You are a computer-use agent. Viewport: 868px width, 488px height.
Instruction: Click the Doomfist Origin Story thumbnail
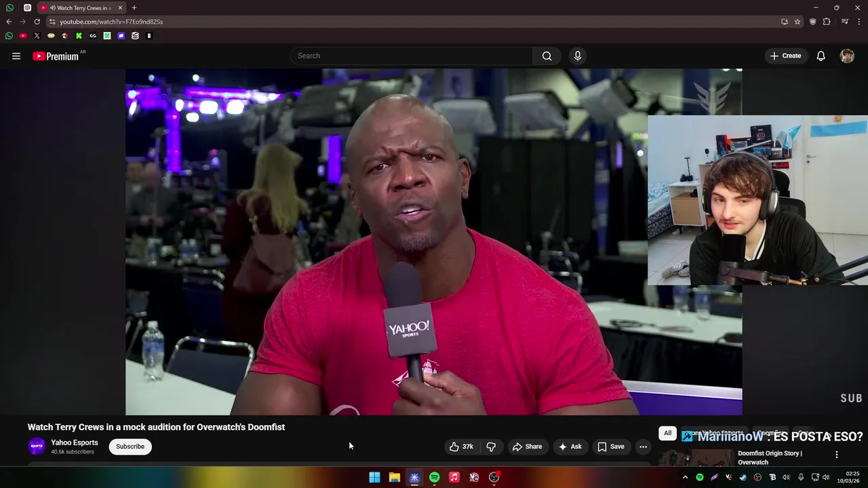pyautogui.click(x=696, y=457)
